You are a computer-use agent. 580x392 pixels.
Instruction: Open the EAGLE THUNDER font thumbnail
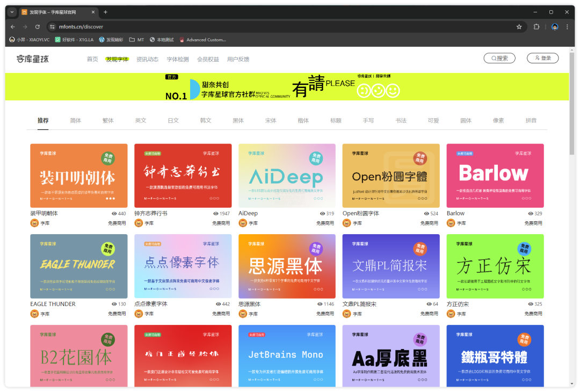click(79, 266)
